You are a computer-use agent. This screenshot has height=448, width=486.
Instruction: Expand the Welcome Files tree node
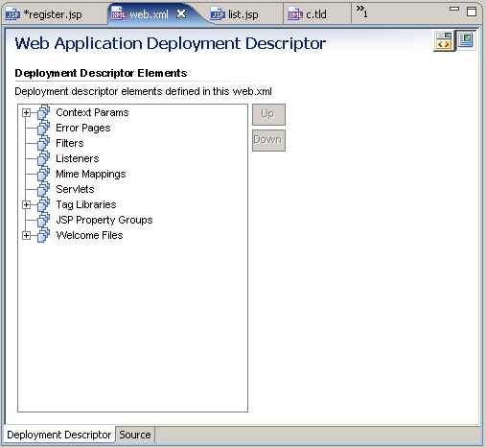pos(26,235)
